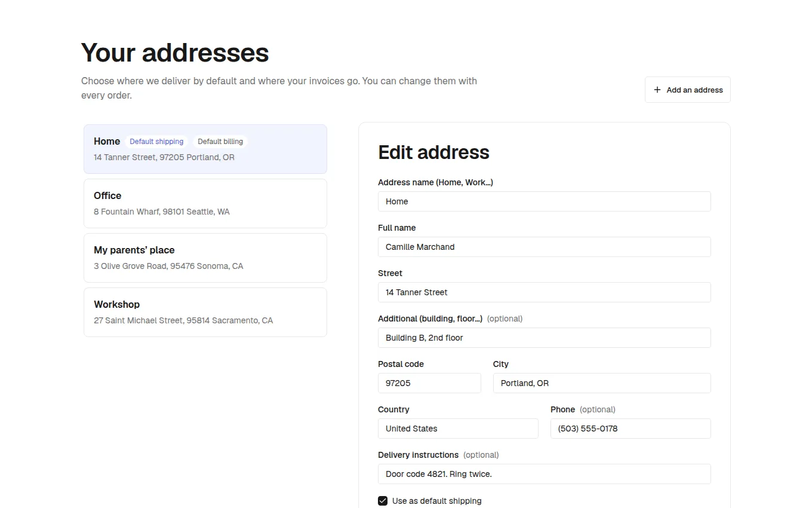Click the Address name field containing Home

(x=545, y=201)
